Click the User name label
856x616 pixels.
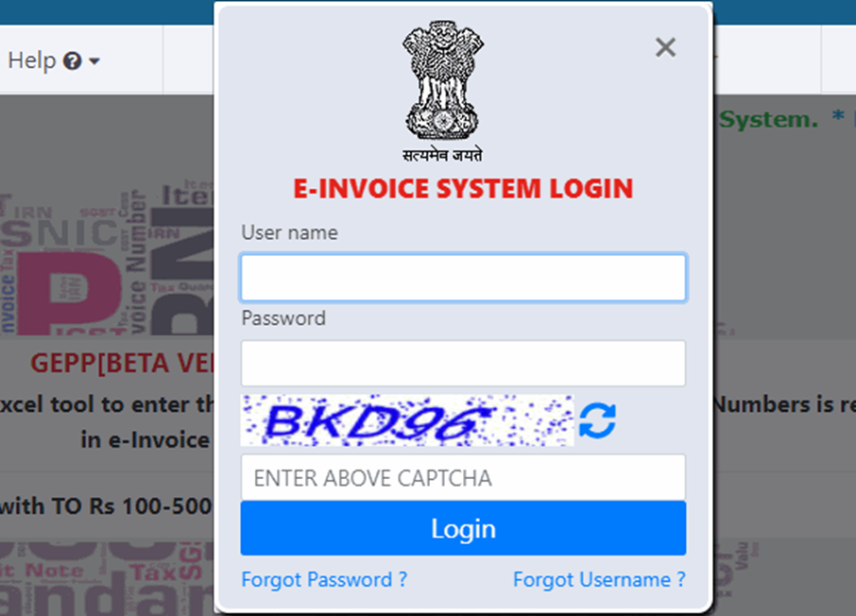click(290, 232)
